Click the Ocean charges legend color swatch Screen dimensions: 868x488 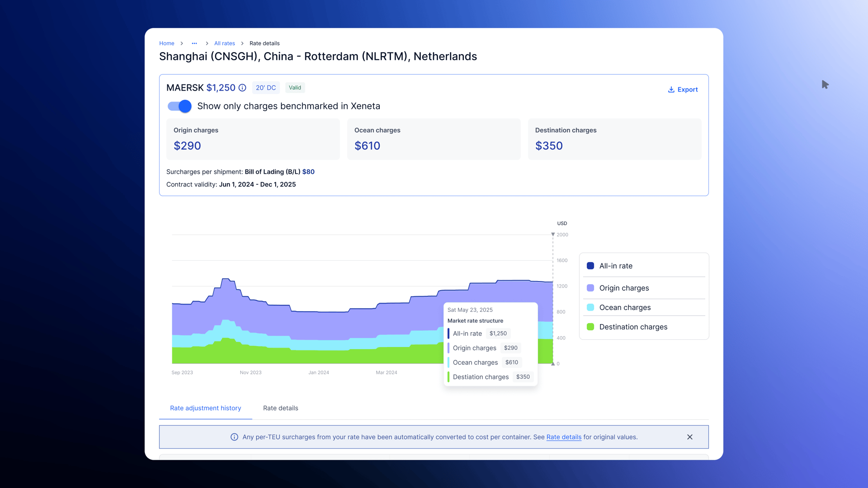590,308
